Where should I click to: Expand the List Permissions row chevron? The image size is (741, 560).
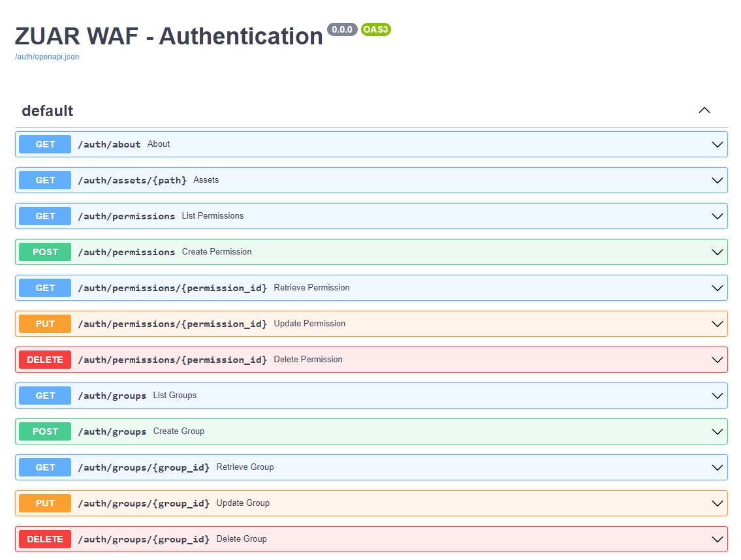(x=717, y=217)
